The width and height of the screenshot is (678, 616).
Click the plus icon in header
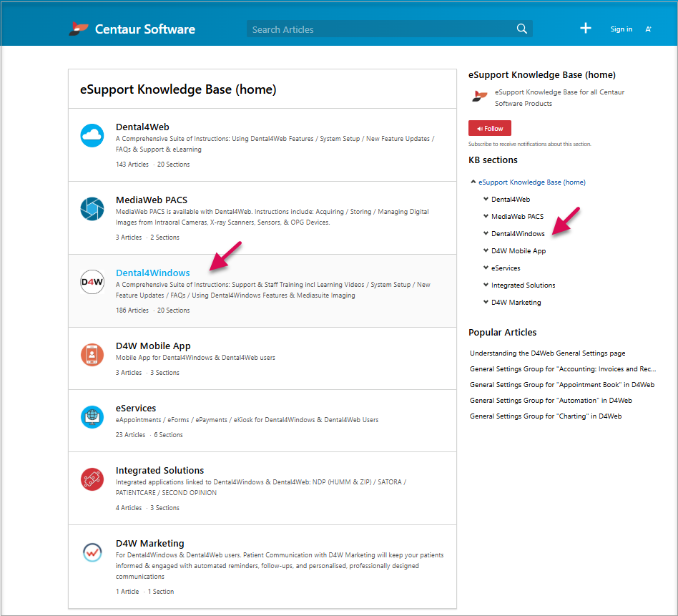586,29
